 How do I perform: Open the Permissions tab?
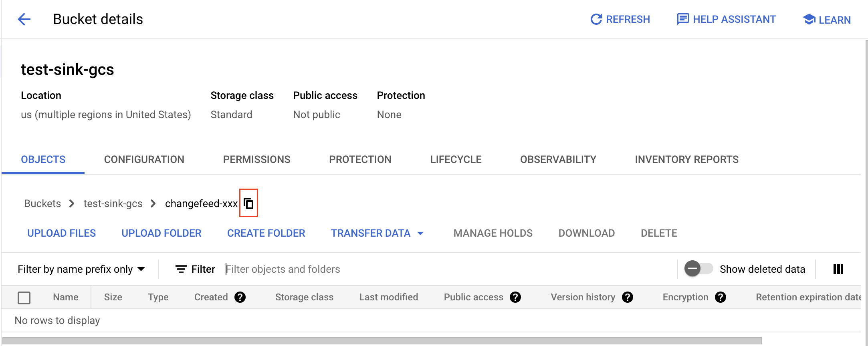tap(256, 159)
